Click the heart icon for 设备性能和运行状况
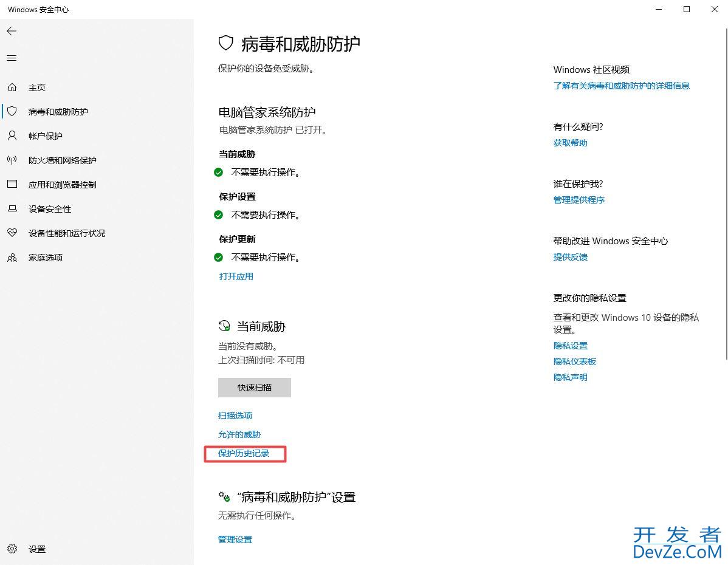The width and height of the screenshot is (728, 565). coord(12,233)
